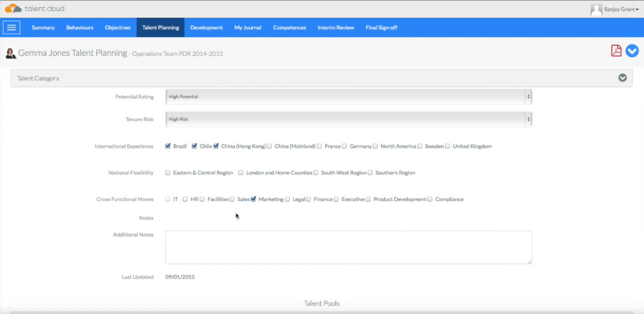Screen dimensions: 644x314
Task: Click into the Additional Notes text area
Action: pos(348,247)
